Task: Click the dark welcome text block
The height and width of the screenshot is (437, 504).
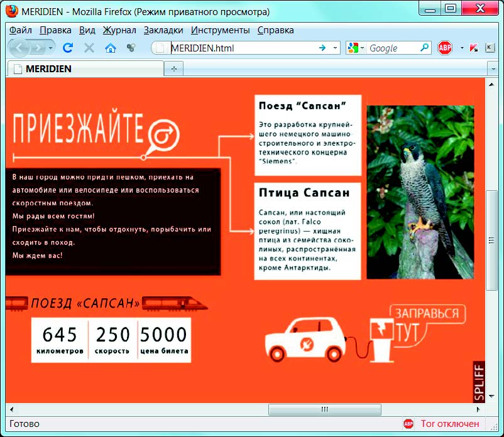Action: (113, 221)
